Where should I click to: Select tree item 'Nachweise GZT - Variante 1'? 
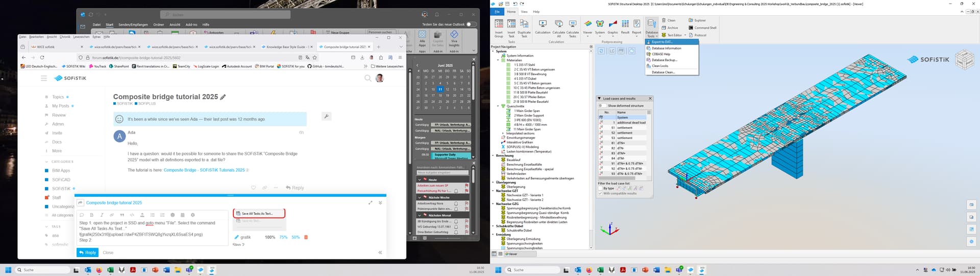click(x=525, y=195)
